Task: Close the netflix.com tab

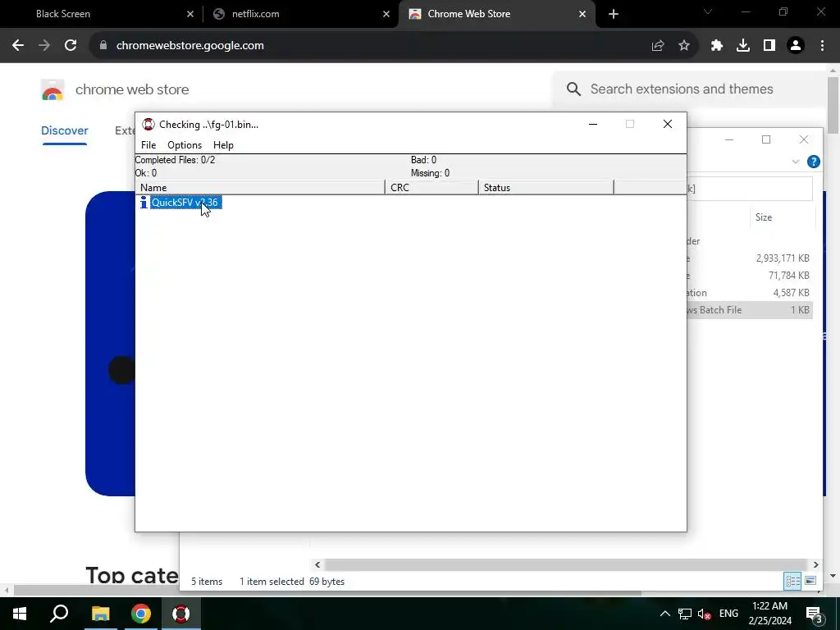Action: (x=386, y=15)
